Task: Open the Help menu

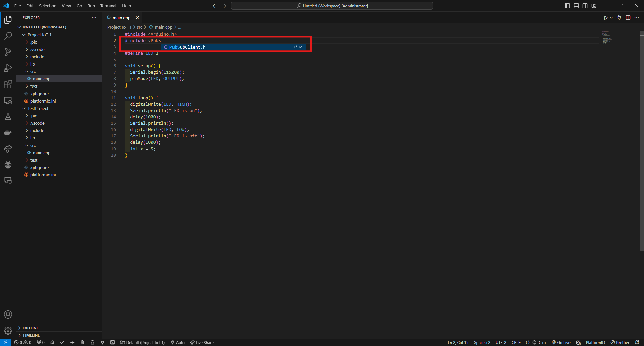Action: tap(126, 6)
